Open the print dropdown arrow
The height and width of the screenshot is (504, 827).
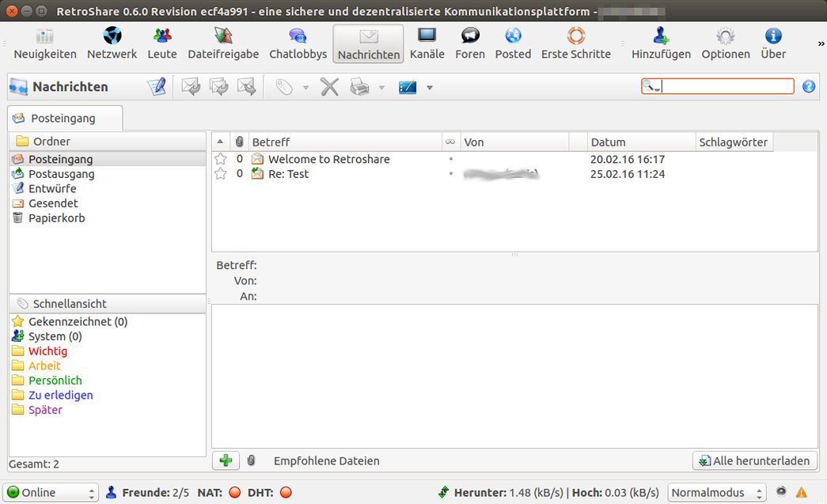381,88
